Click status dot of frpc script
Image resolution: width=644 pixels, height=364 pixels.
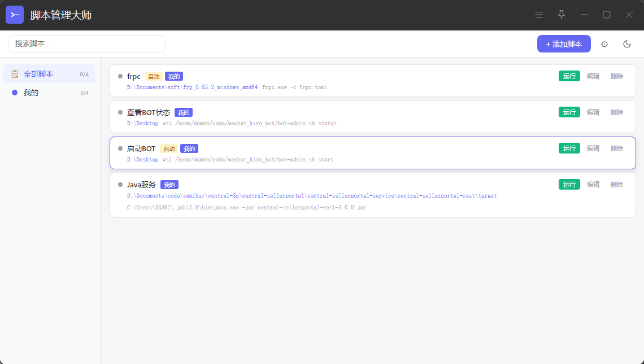tap(120, 76)
